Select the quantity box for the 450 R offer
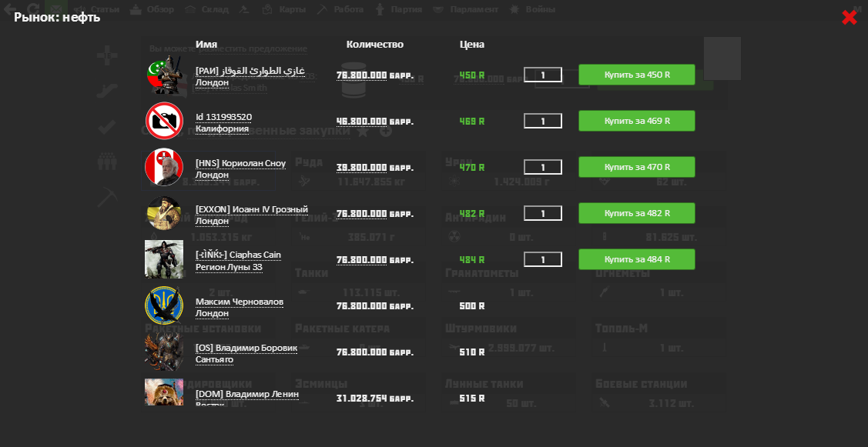The height and width of the screenshot is (447, 868). coord(542,75)
